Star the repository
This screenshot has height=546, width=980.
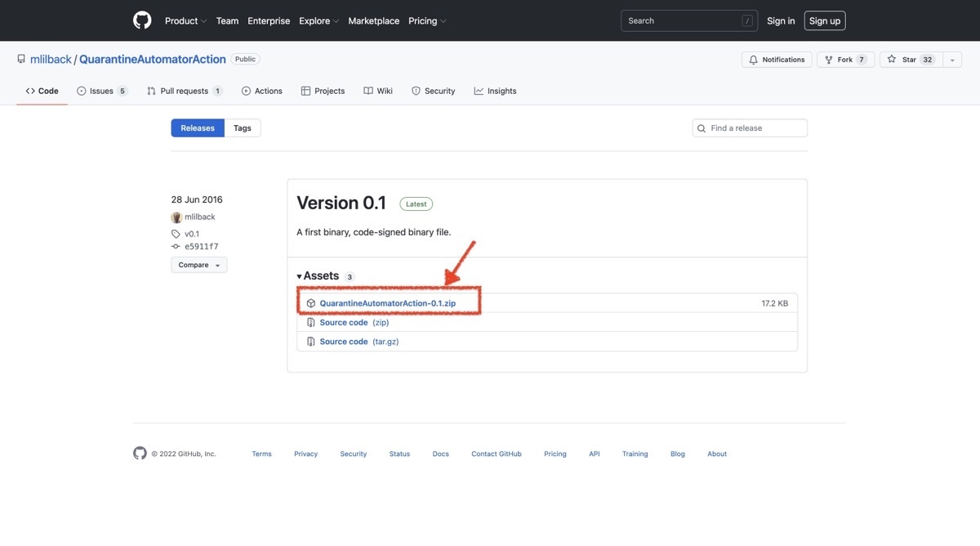[911, 60]
